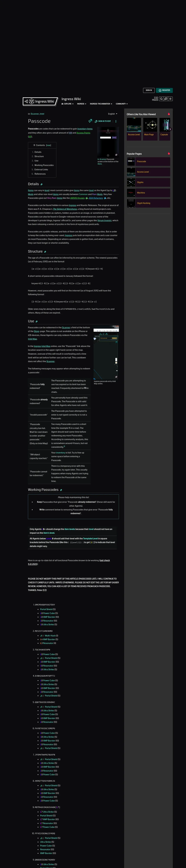
Task: Open Multi-Hack link under RESIST2AR69HR8
Action: [x=50, y=636]
